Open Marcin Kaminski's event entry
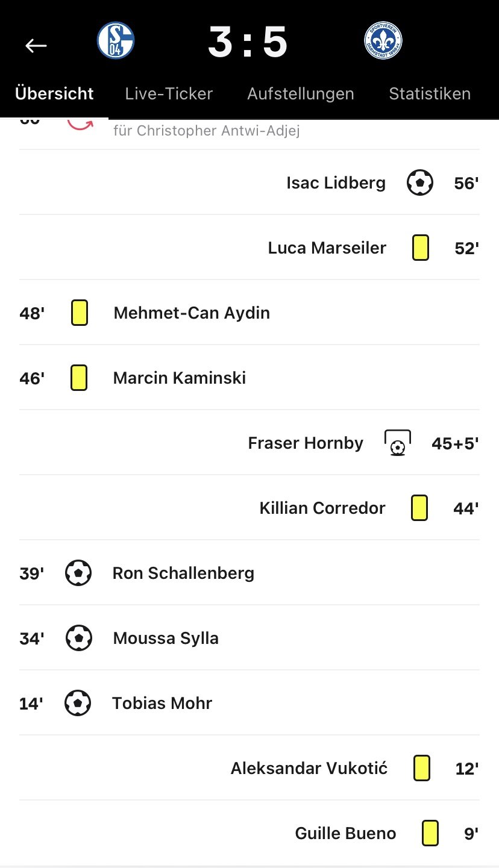 point(249,378)
